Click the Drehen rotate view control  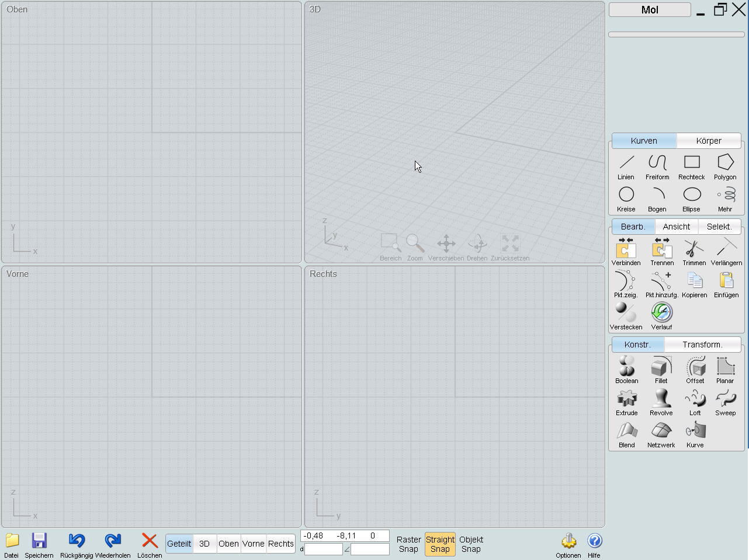[x=477, y=248]
